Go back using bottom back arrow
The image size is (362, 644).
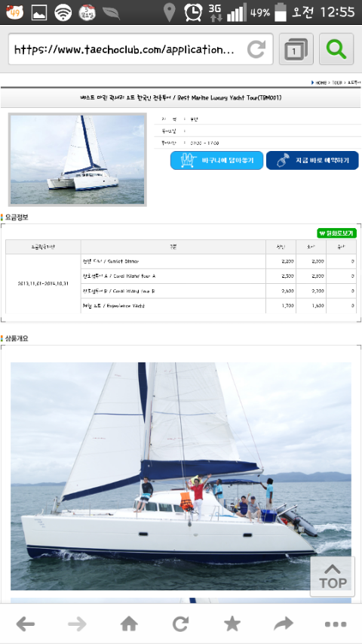[26, 624]
